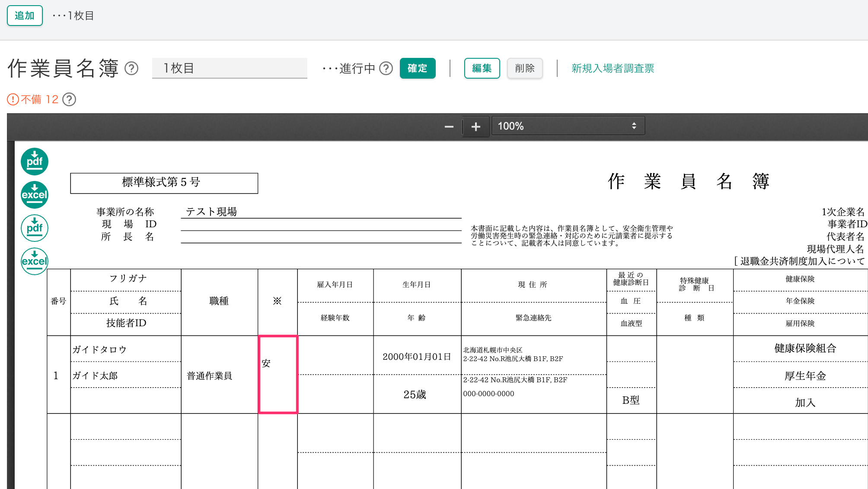Click the orange warning icon before 不備
This screenshot has width=868, height=489.
13,99
